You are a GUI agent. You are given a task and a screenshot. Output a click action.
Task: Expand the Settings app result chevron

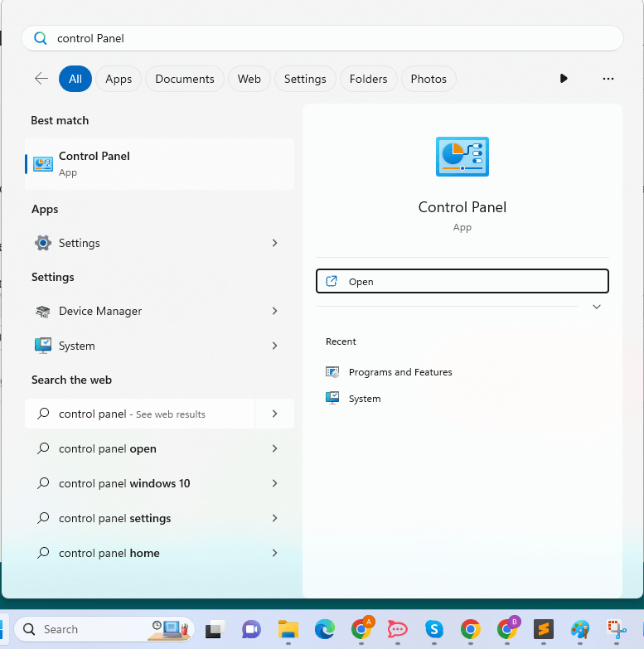[274, 243]
